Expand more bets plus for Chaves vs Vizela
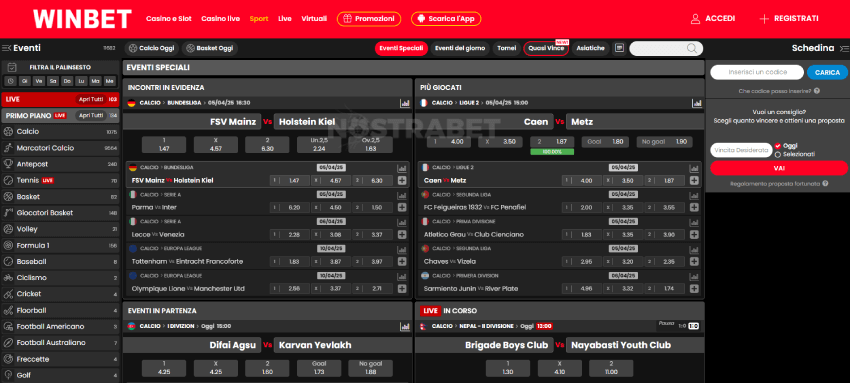 (x=694, y=262)
